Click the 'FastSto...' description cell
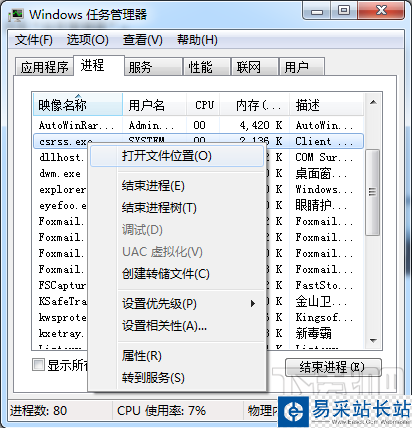This screenshot has height=428, width=412. click(324, 285)
